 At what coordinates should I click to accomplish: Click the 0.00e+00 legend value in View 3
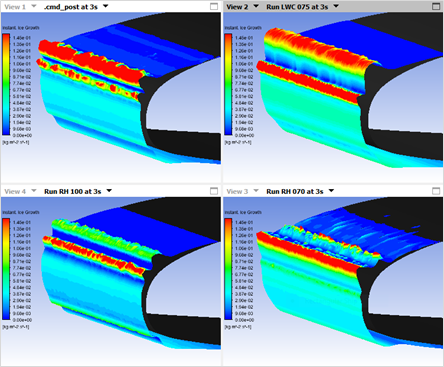(244, 320)
